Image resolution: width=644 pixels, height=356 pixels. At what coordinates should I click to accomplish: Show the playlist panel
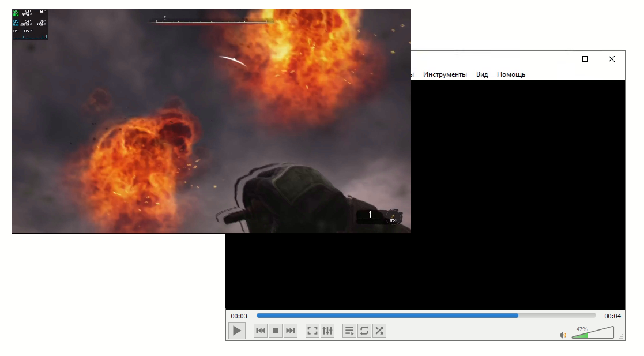pyautogui.click(x=349, y=331)
